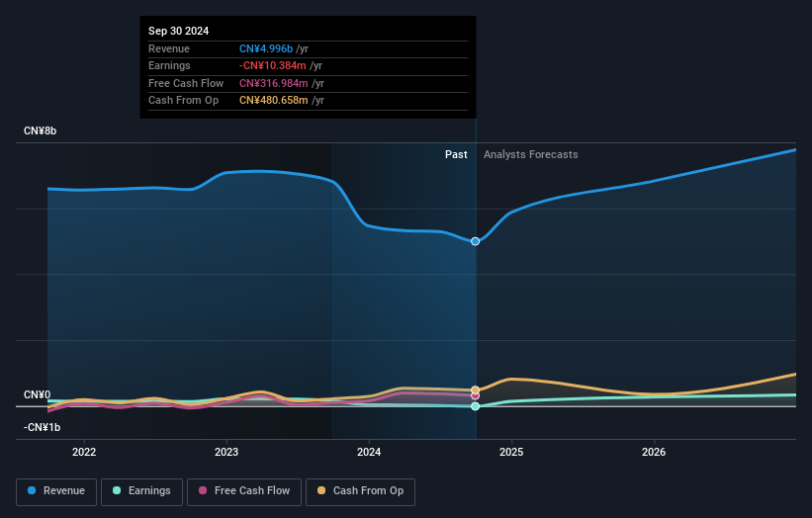Click the -CN¥1b y-axis label

tap(42, 427)
